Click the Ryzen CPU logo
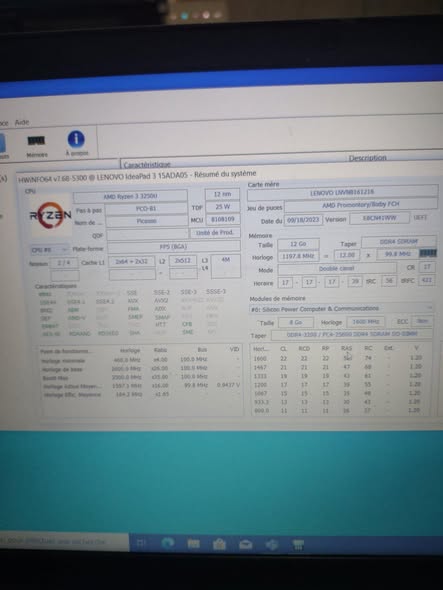Viewport: 443px width, 590px height. [x=50, y=215]
